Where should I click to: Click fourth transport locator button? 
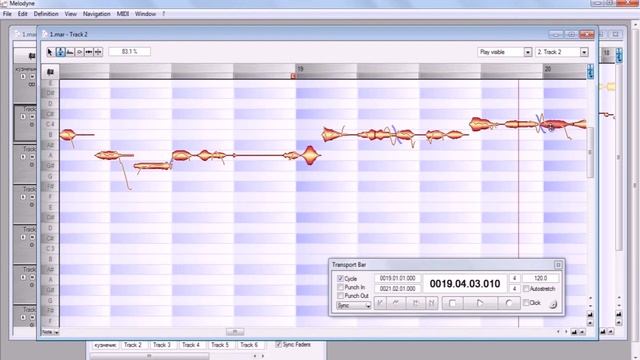pos(431,303)
